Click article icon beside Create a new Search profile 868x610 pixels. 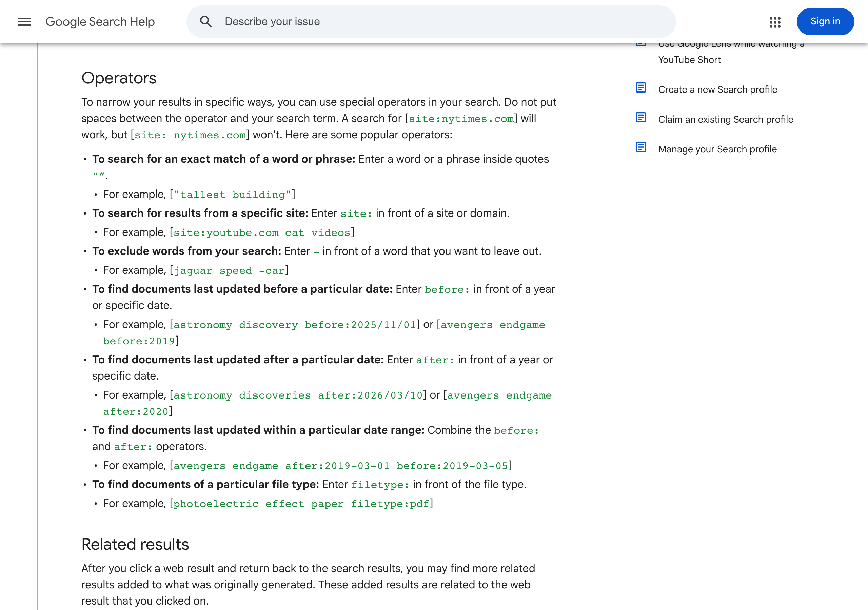[x=640, y=88]
